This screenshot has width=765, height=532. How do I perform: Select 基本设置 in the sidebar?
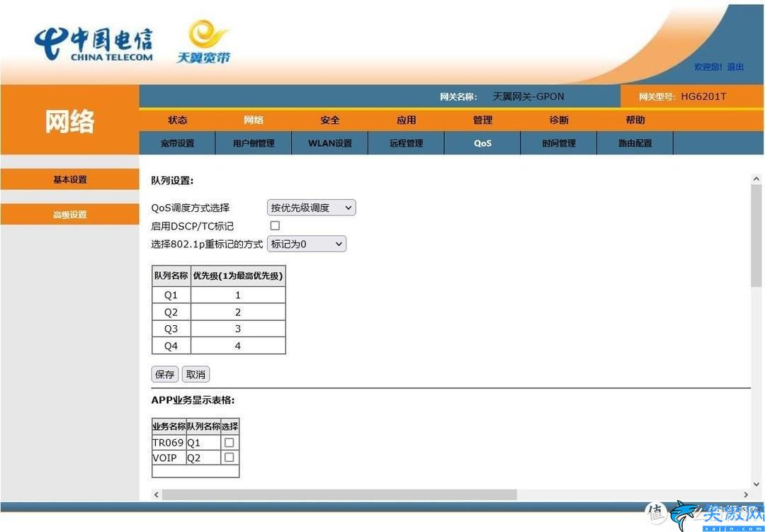coord(69,180)
